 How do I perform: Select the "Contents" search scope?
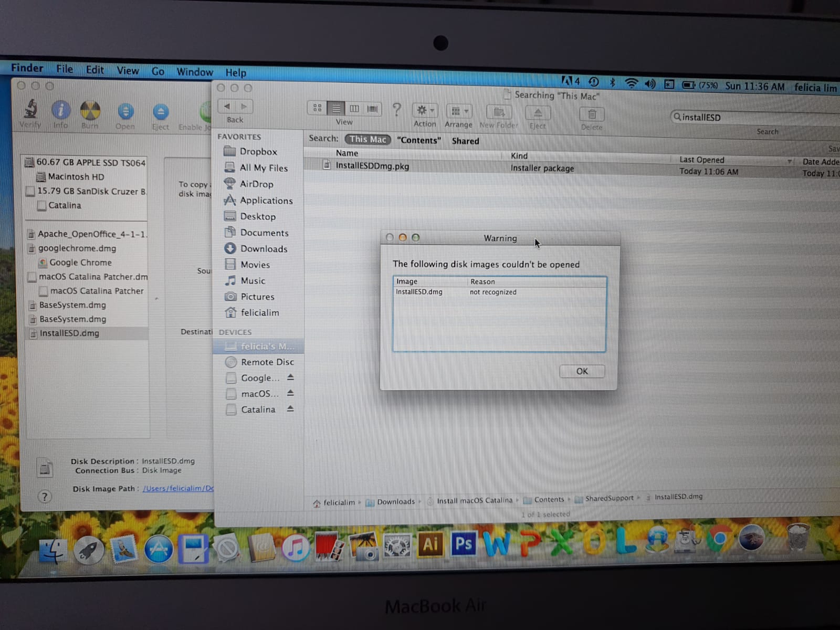pos(419,140)
